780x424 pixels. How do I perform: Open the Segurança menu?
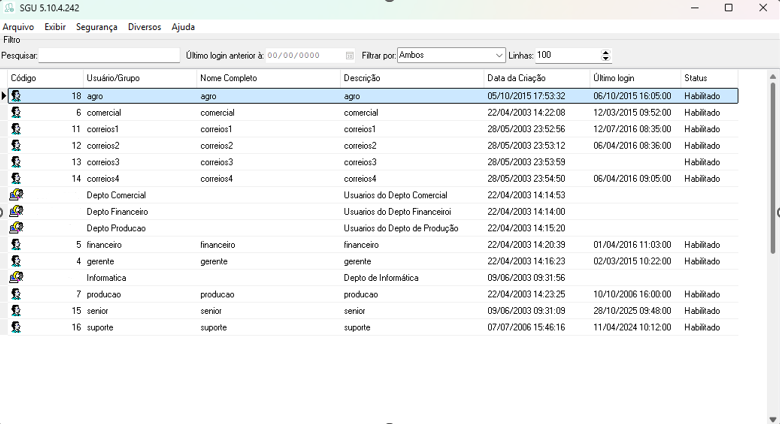point(96,27)
